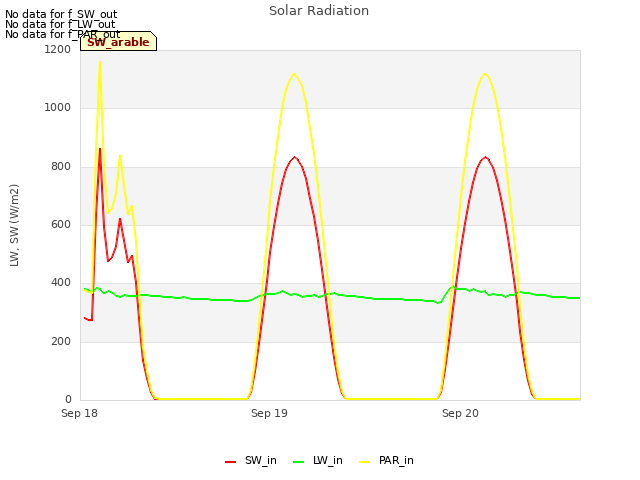Image resolution: width=640 pixels, height=480 pixels.
Task: Click the red SW_in legend color marker
Action: tap(231, 462)
